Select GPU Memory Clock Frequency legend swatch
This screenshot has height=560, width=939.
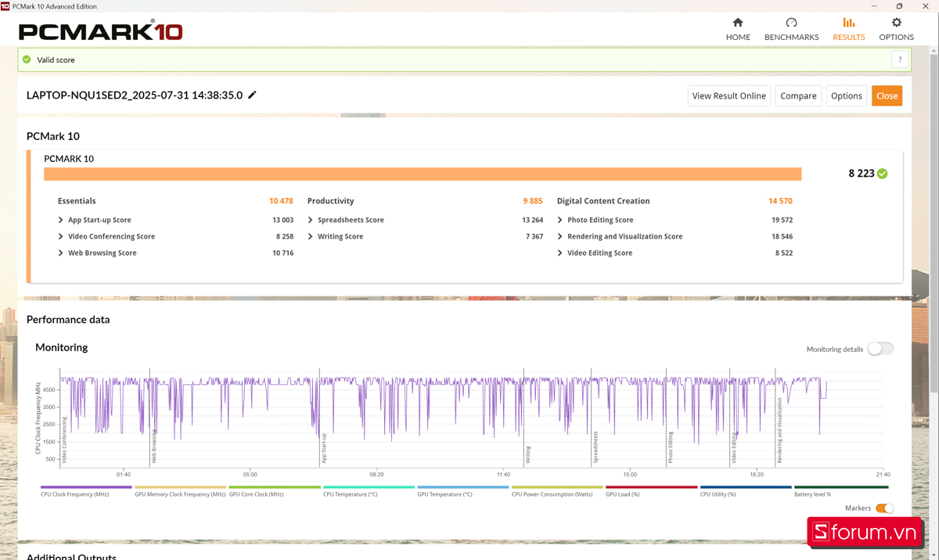point(180,487)
